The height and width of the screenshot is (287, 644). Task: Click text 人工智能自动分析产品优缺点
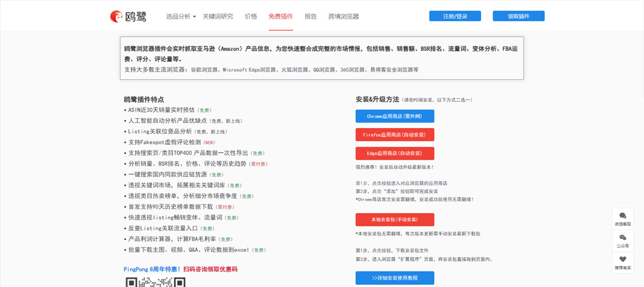167,121
